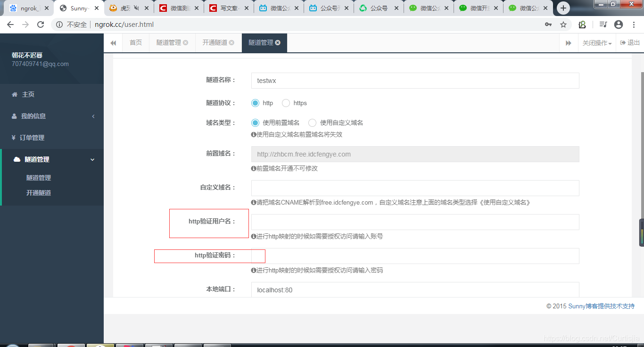The image size is (644, 347).
Task: Click the 隧道名称 field containing testwx
Action: coord(415,81)
